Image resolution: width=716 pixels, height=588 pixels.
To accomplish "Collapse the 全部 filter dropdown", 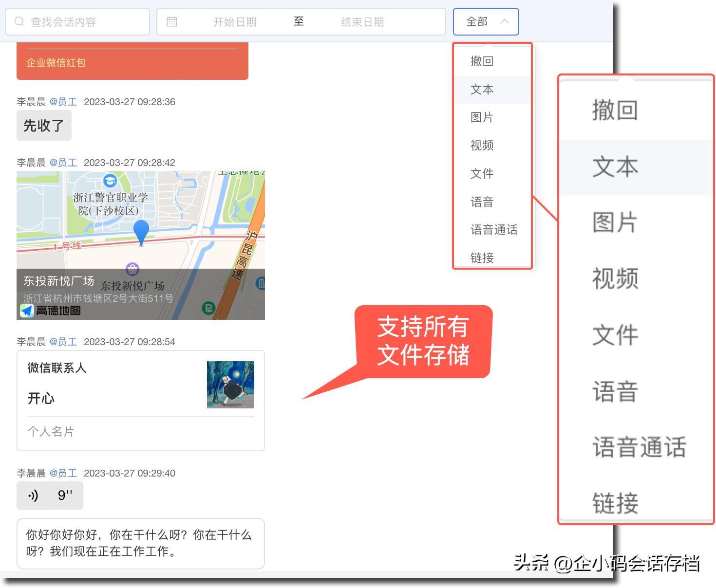I will pos(486,21).
